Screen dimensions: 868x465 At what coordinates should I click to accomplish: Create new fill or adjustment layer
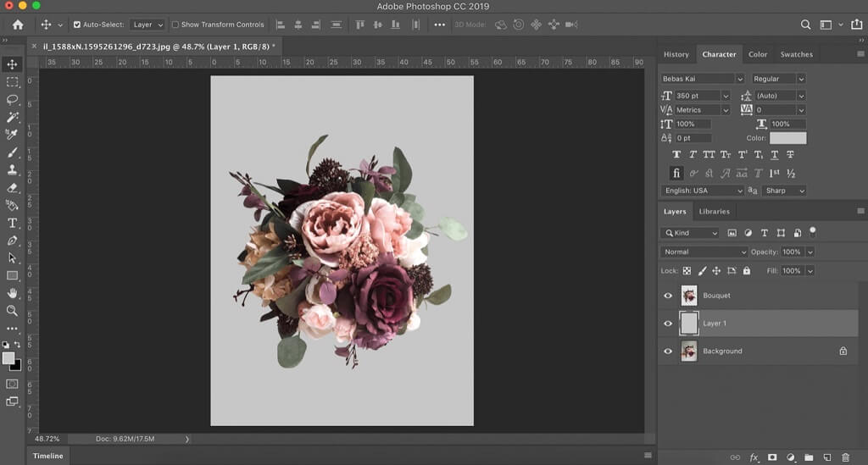(791, 457)
